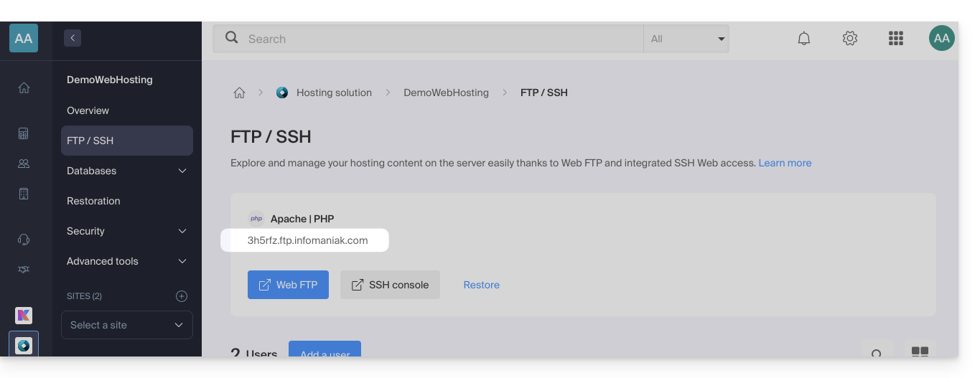980x378 pixels.
Task: Expand Advanced tools submenu
Action: [182, 261]
